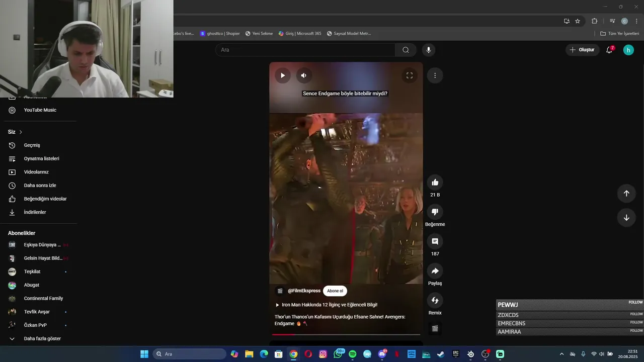Share the Short via Paylaş
This screenshot has width=644, height=362.
point(435,271)
